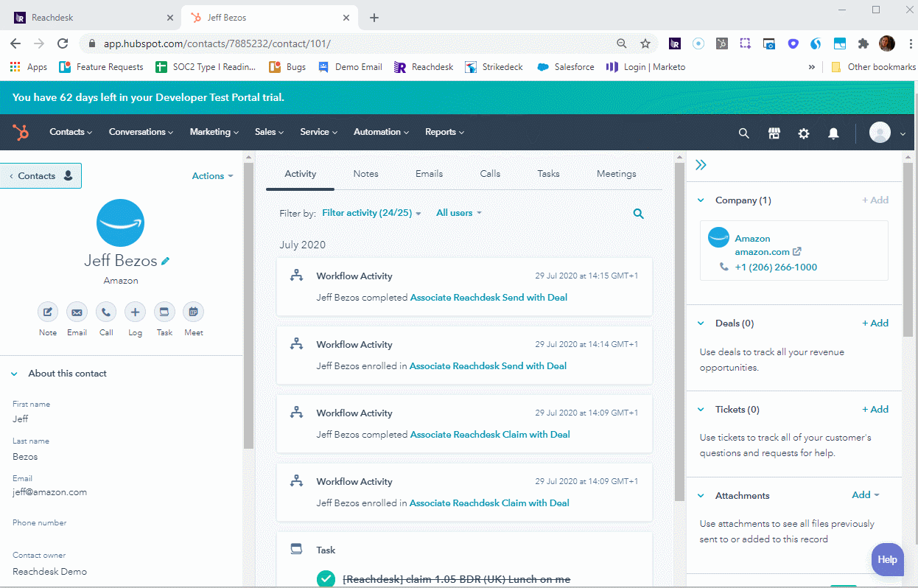Open the Reports navigation menu
This screenshot has height=588, width=918.
coord(445,132)
